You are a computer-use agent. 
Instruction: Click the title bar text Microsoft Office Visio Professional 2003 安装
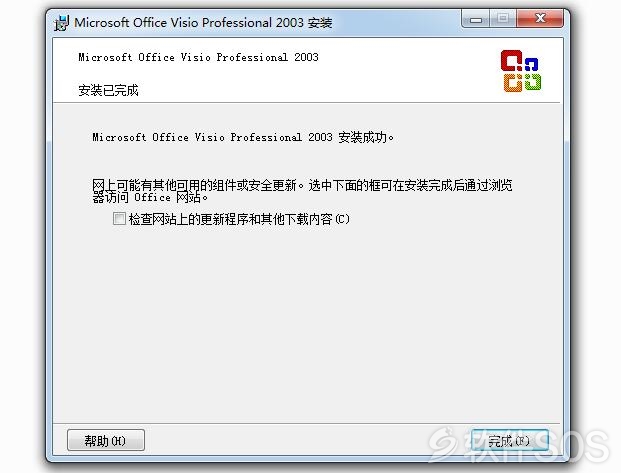pyautogui.click(x=203, y=23)
